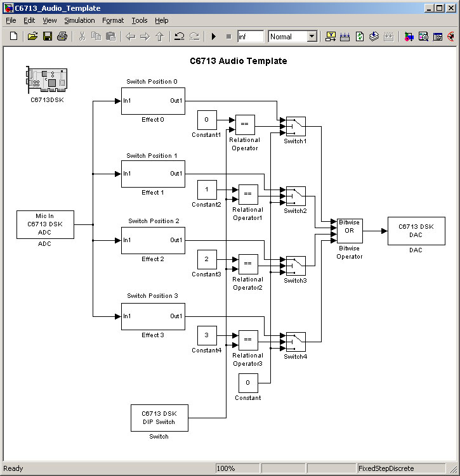The image size is (460, 476).
Task: Click the greyed-out build icon
Action: [x=388, y=37]
